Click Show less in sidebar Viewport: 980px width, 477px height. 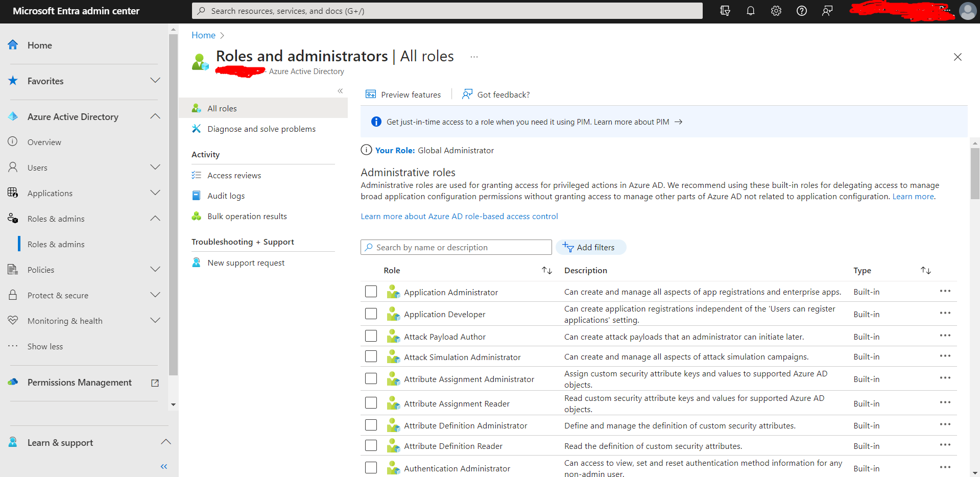45,346
